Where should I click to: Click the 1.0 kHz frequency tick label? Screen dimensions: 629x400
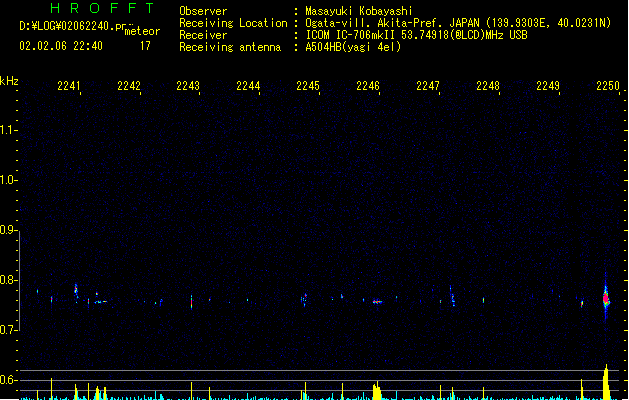[8, 180]
